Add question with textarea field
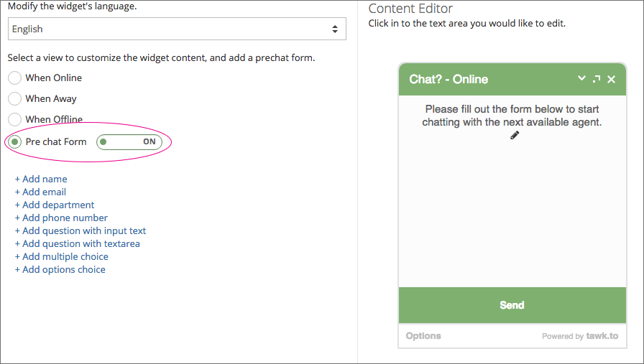The width and height of the screenshot is (644, 364). click(x=77, y=244)
